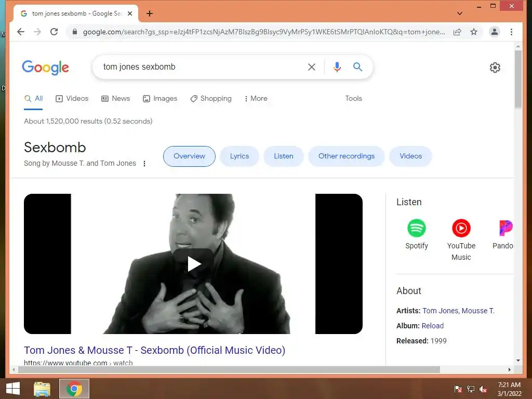Click the horizontal scrollbar right arrow

pyautogui.click(x=509, y=369)
